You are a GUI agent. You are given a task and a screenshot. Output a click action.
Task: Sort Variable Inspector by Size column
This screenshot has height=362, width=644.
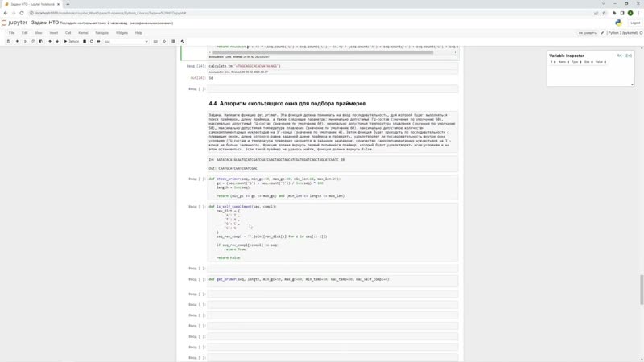[x=588, y=62]
